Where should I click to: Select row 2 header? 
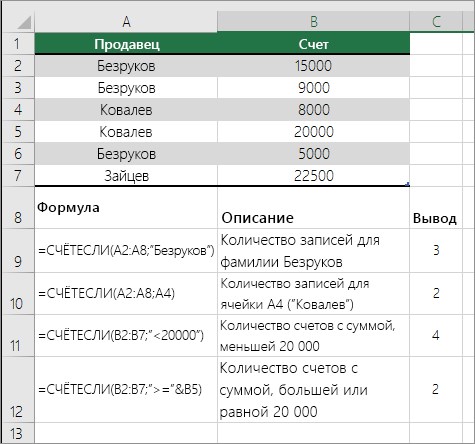(17, 66)
